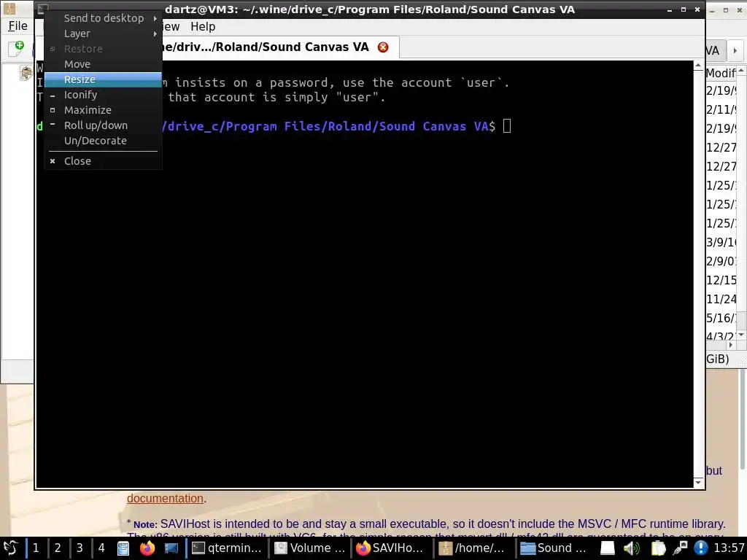747x560 pixels.
Task: Open the terminal's Help menu
Action: [x=203, y=27]
